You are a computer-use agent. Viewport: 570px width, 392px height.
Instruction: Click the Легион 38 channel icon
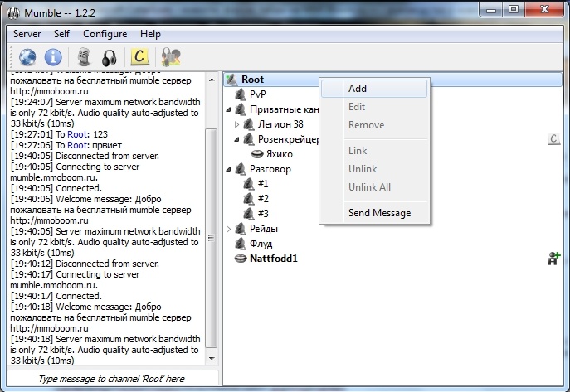click(248, 124)
